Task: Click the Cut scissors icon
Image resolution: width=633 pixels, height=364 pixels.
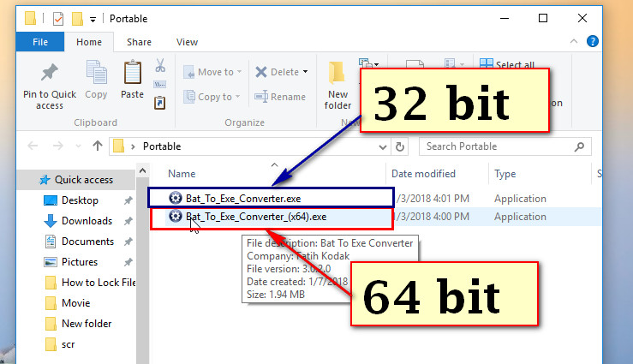Action: coord(160,65)
